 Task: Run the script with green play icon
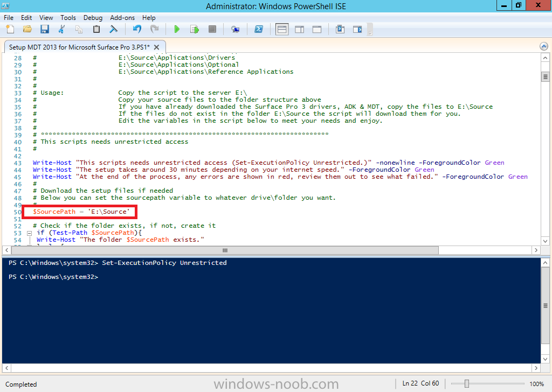[x=177, y=29]
